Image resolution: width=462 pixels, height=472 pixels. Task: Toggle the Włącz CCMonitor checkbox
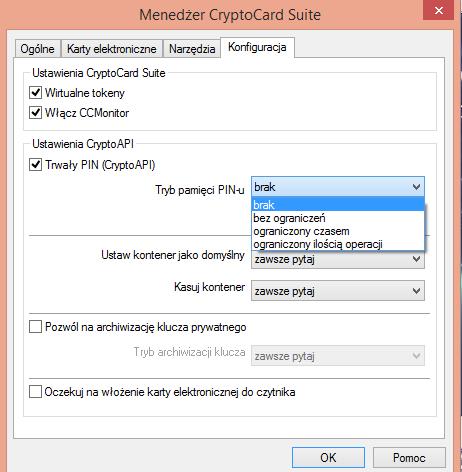(35, 112)
